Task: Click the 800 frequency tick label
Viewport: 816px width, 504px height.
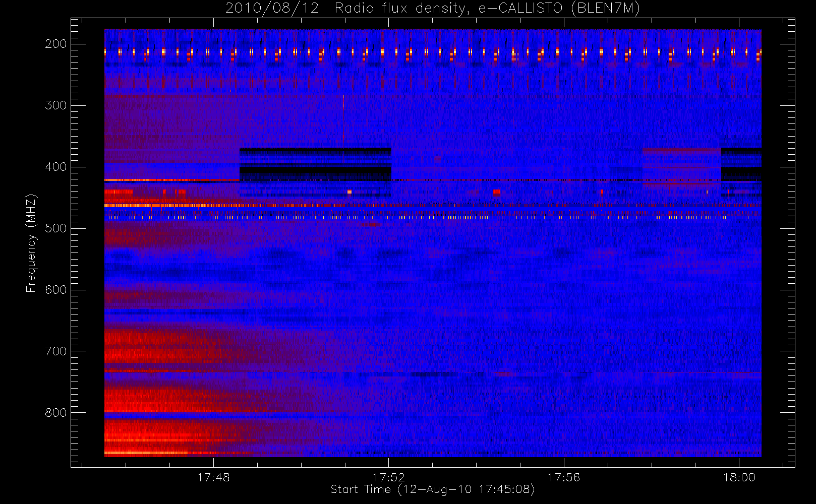Action: point(55,413)
